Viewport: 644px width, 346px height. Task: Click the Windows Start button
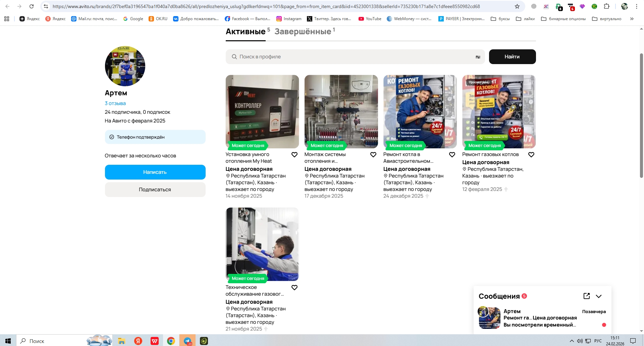pos(8,341)
